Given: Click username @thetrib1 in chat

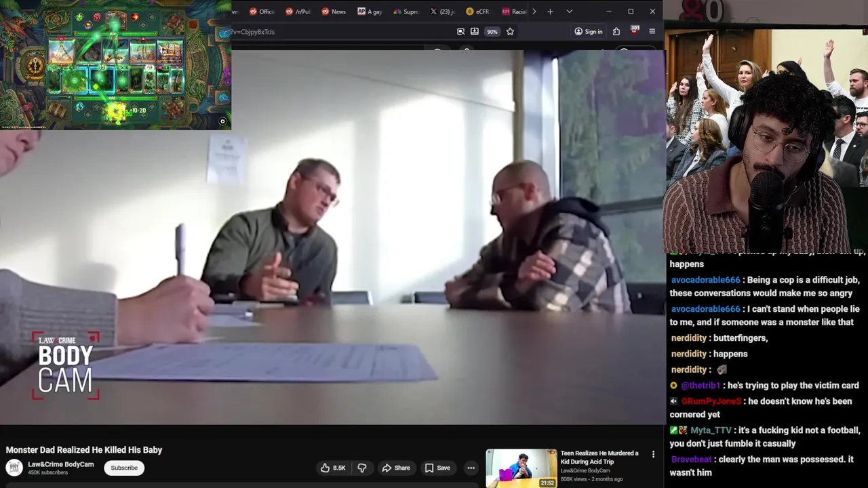Looking at the screenshot, I should [x=701, y=386].
